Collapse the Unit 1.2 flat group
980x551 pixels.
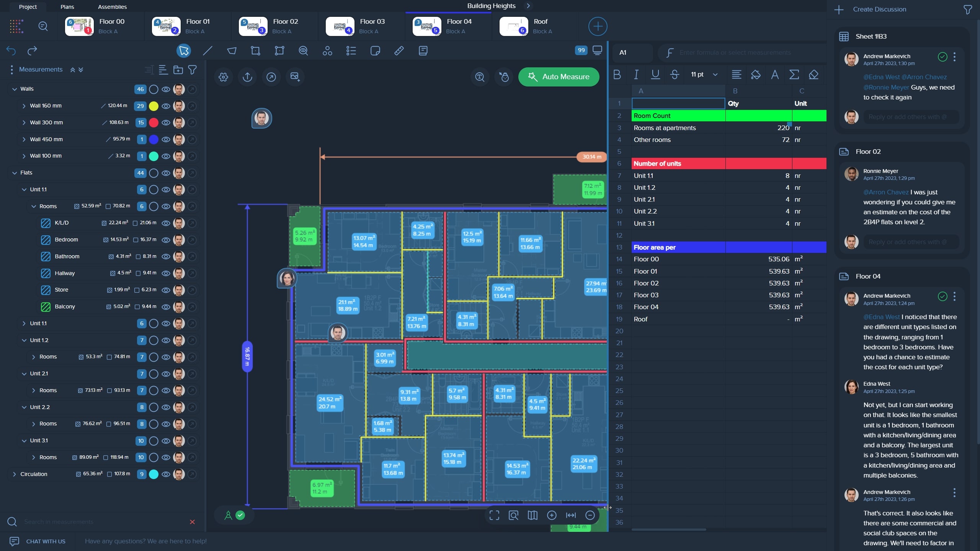click(23, 340)
